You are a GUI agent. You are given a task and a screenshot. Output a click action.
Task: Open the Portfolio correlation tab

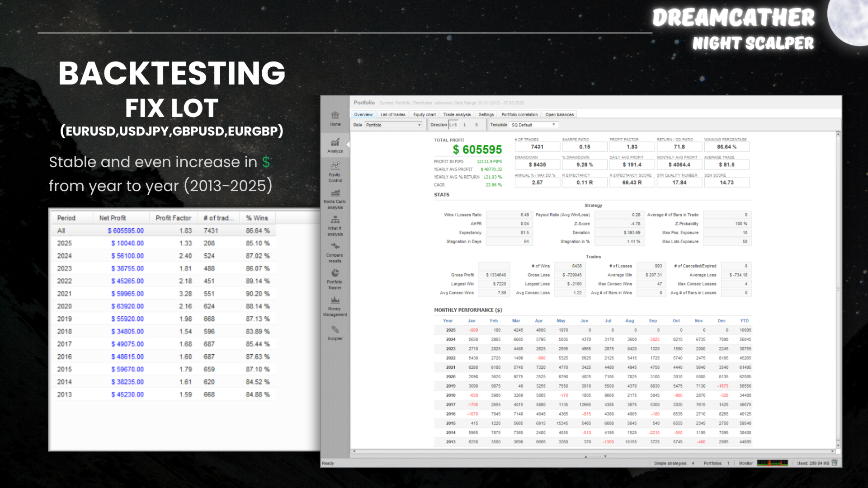(519, 114)
